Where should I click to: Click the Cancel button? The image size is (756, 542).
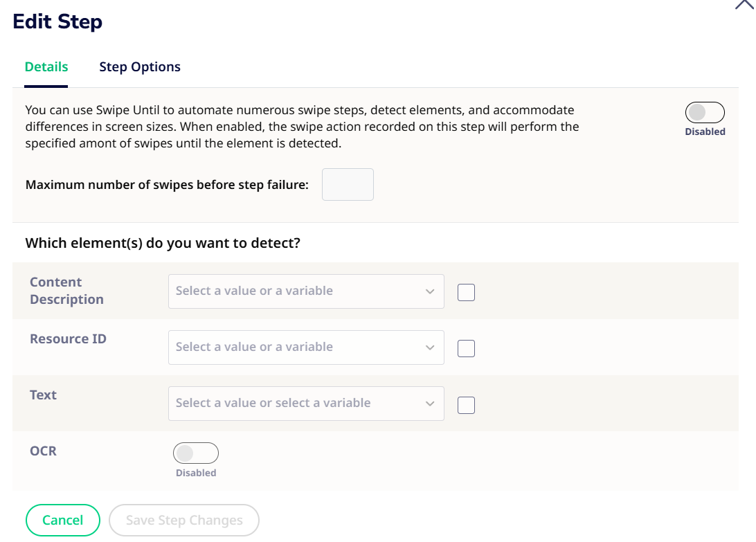(63, 520)
